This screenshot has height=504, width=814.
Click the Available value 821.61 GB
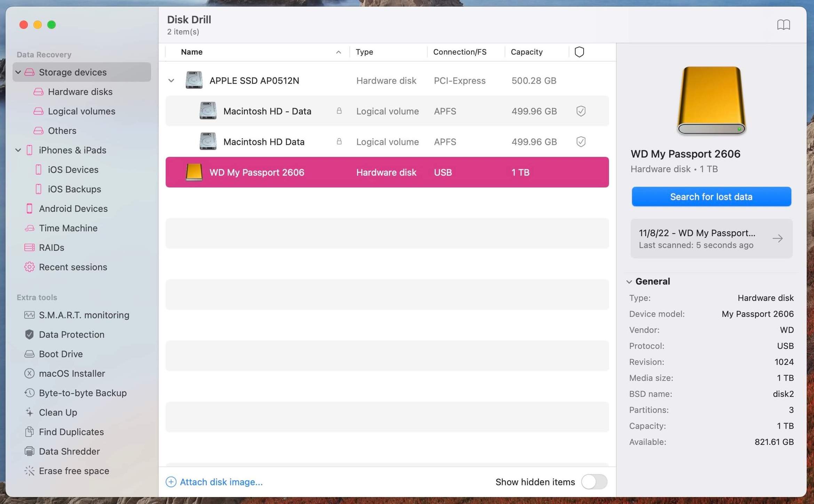(774, 442)
